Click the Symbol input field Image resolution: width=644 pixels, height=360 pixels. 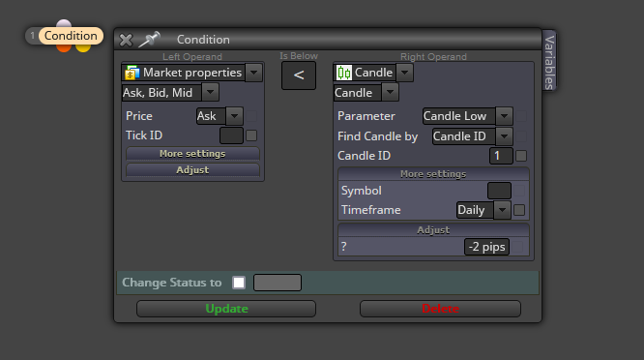click(x=499, y=191)
